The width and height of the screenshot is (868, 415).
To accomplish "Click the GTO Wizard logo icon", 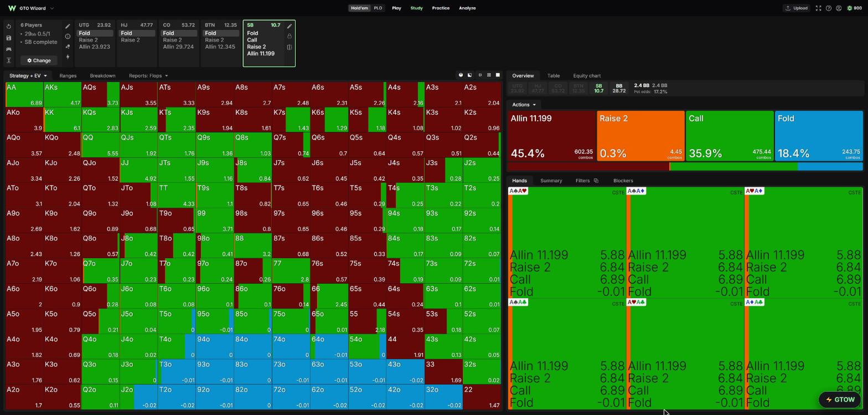I will pos(12,8).
